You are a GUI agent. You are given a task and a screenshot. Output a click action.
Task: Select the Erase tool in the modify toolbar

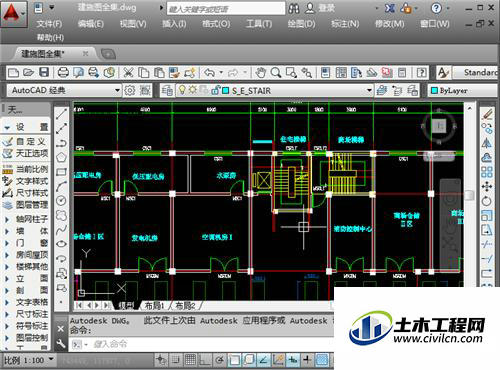[487, 114]
